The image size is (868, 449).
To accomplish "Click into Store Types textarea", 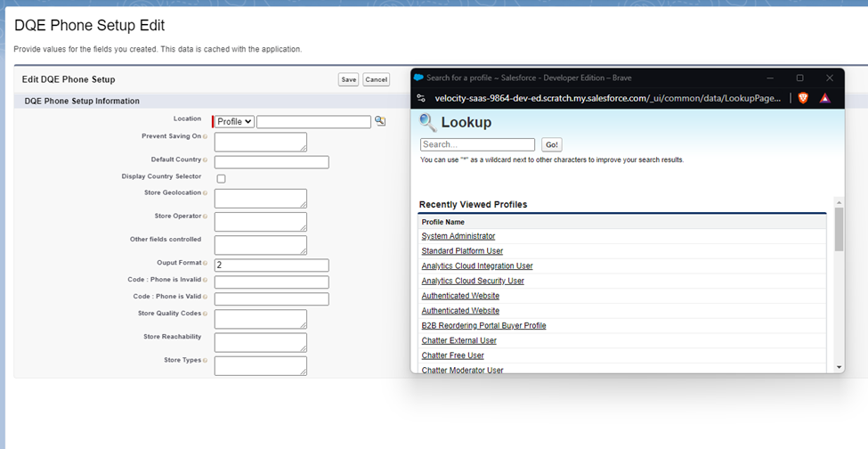I will (x=261, y=365).
